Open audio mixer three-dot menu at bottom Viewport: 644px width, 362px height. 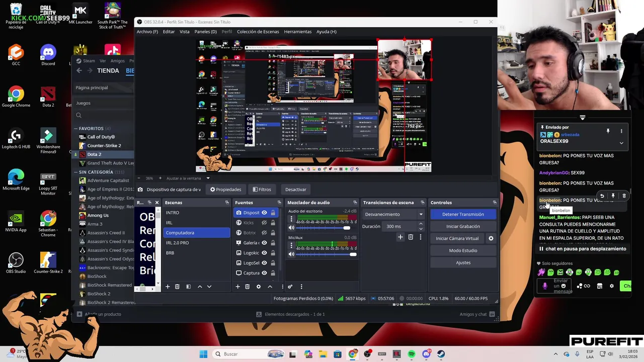[x=301, y=287]
